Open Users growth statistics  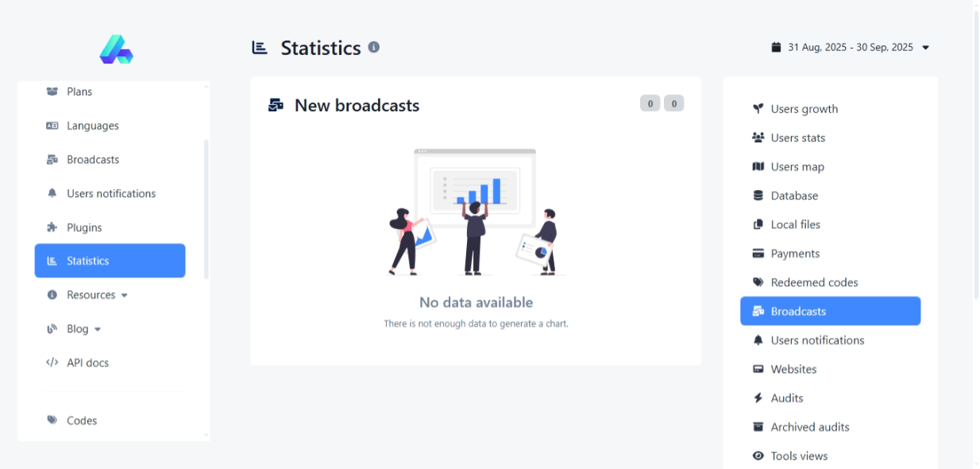(x=804, y=109)
